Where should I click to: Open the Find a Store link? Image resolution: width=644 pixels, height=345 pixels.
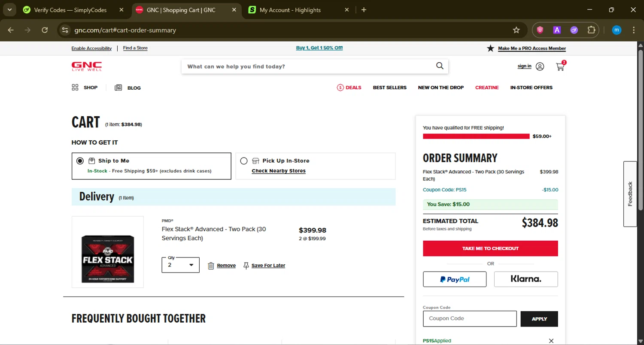click(x=135, y=48)
